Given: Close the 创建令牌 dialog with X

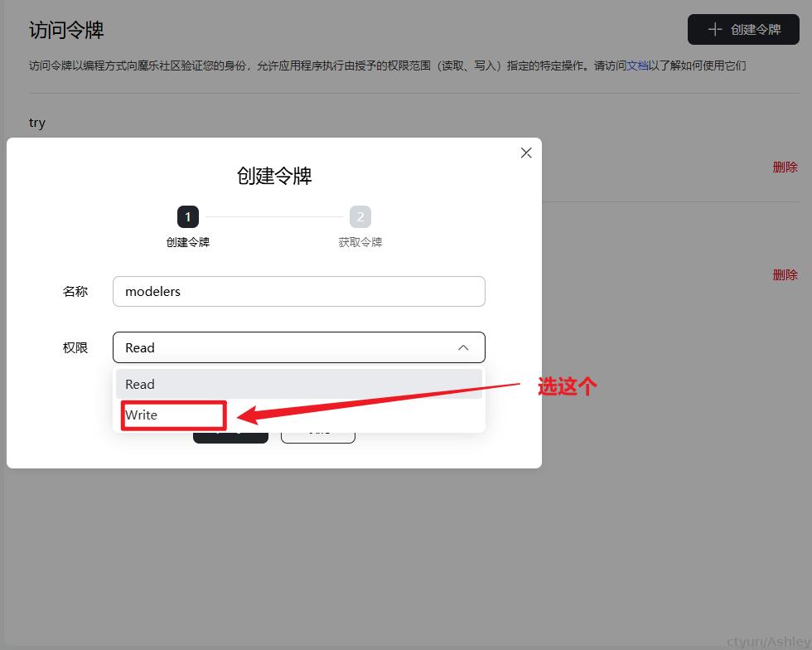Looking at the screenshot, I should click(x=526, y=153).
